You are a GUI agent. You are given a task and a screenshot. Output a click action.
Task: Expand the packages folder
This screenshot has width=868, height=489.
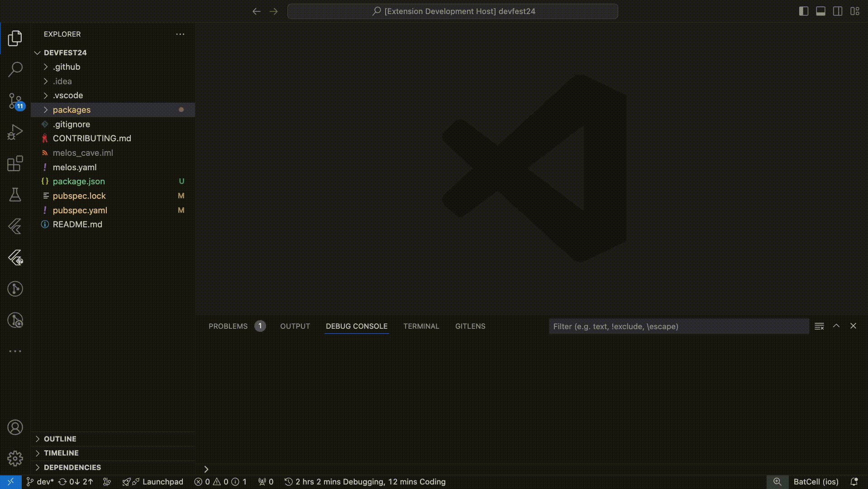[113, 110]
